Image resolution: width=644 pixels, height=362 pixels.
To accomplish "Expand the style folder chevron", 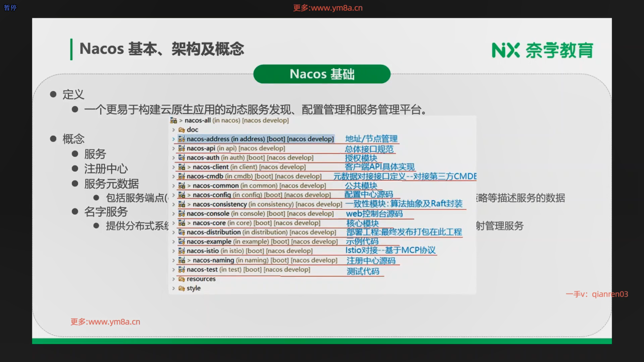I will tap(173, 288).
